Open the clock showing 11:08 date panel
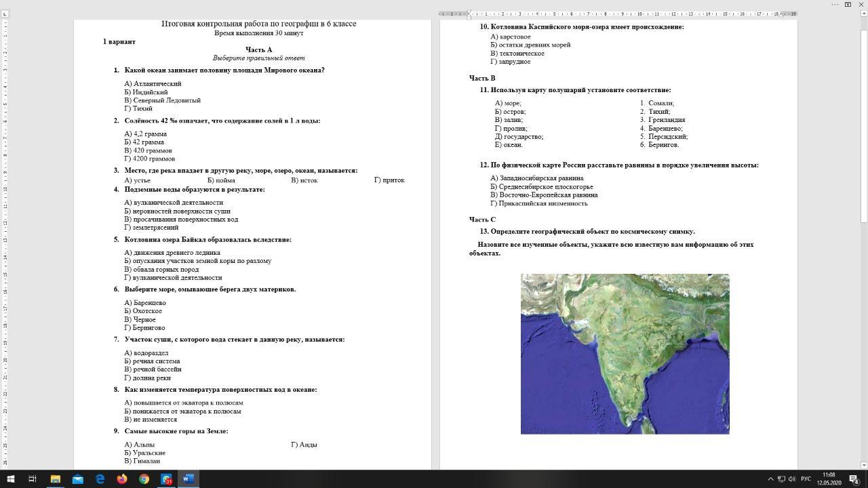The height and width of the screenshot is (488, 868). point(829,479)
